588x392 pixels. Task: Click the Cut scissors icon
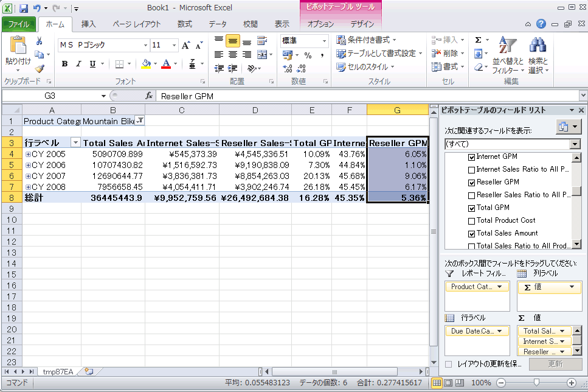[39, 41]
